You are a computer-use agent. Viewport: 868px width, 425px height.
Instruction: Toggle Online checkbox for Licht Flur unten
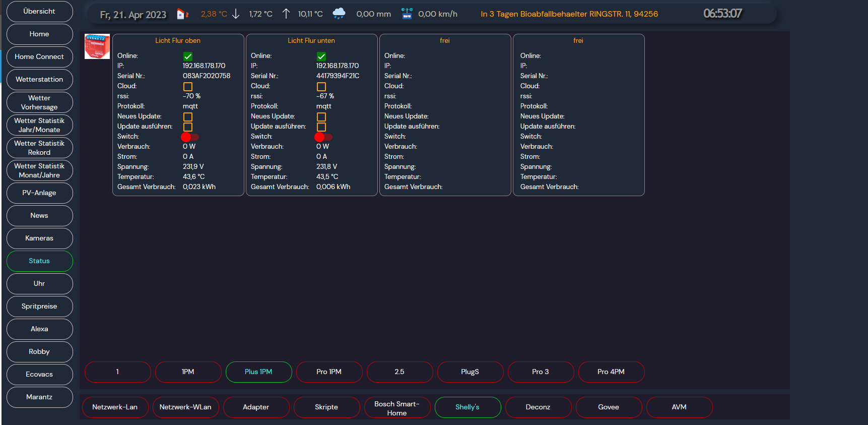(x=321, y=56)
